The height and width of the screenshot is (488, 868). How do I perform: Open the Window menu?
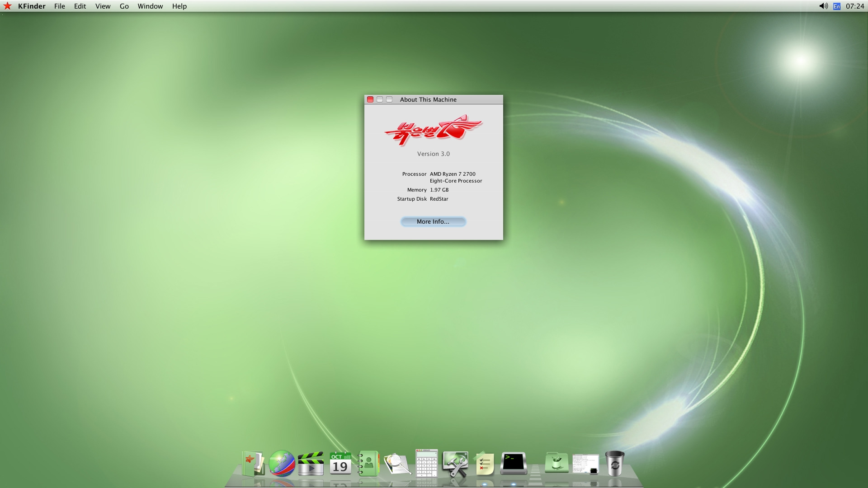point(150,6)
